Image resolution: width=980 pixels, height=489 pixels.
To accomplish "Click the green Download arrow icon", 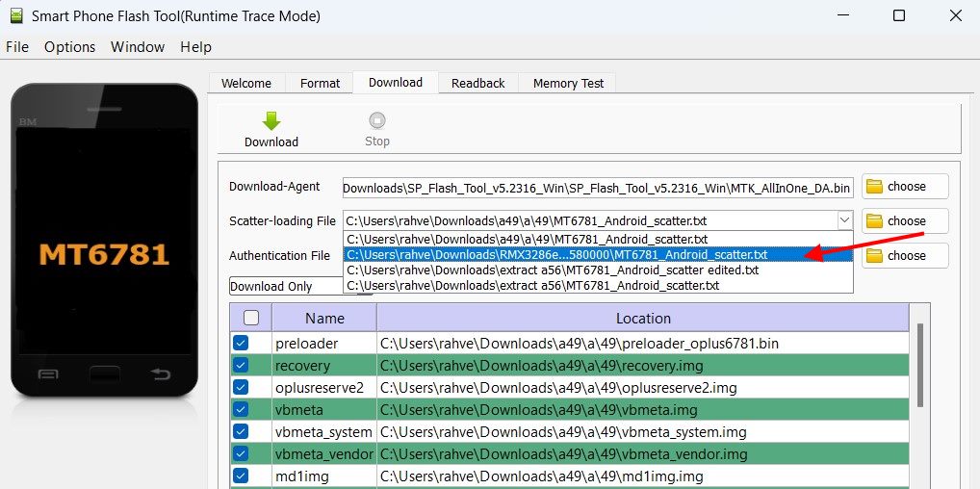I will pos(271,120).
